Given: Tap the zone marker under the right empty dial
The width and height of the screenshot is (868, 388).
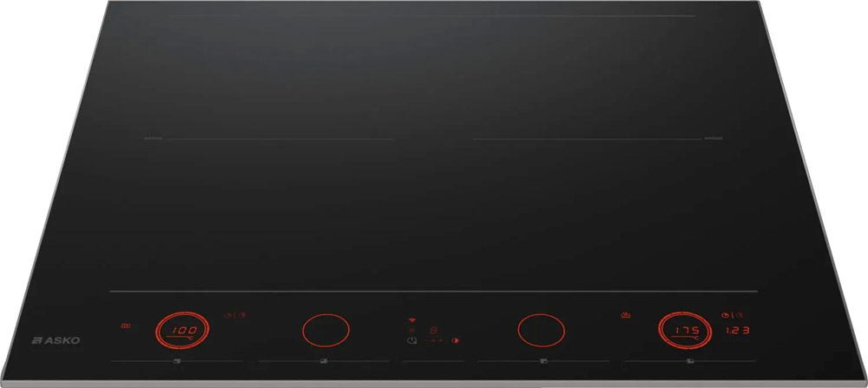Looking at the screenshot, I should tap(543, 361).
